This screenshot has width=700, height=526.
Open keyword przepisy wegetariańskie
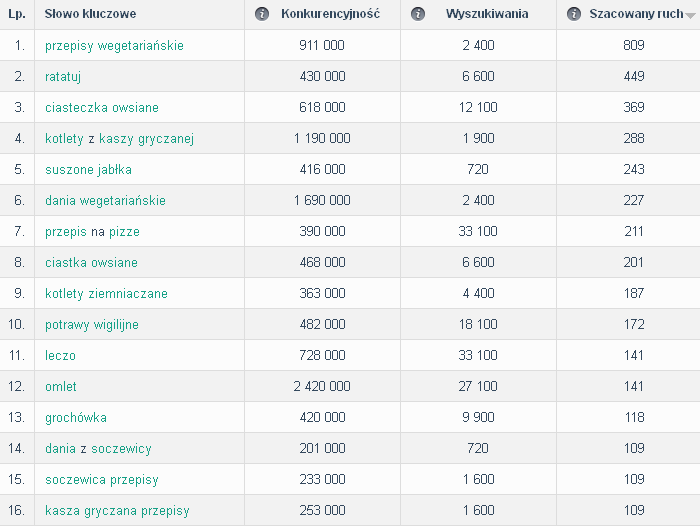[114, 46]
